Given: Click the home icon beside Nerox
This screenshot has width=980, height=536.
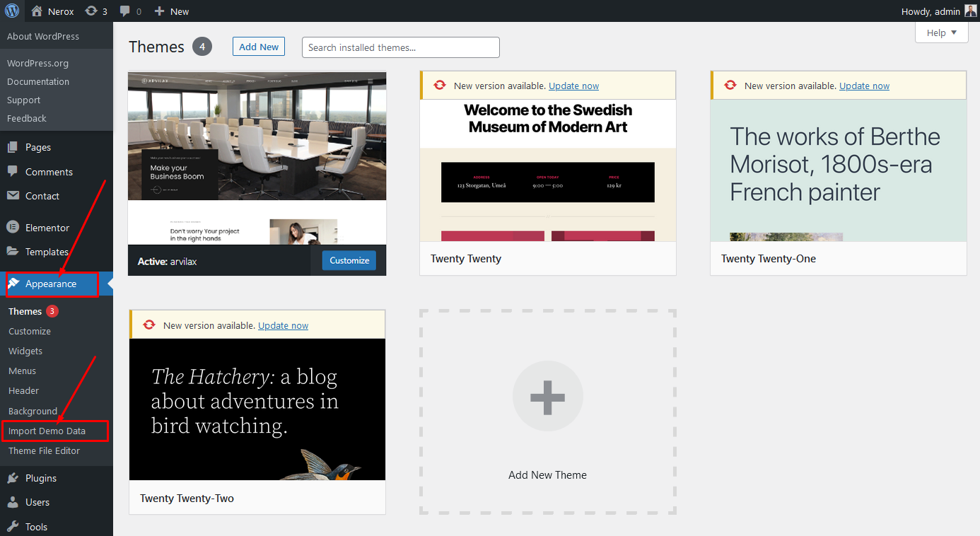Looking at the screenshot, I should point(37,11).
